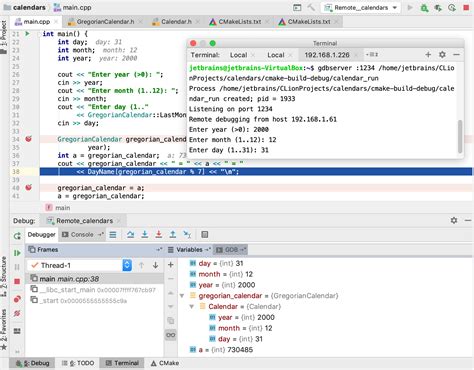Click Evaluate Expression calculator icon
474x370 pixels.
click(x=205, y=235)
